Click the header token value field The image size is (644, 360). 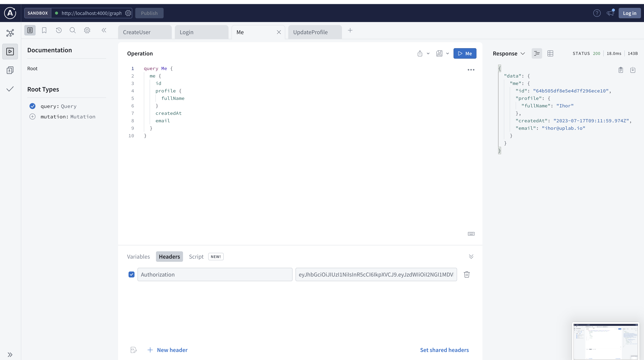coord(376,274)
